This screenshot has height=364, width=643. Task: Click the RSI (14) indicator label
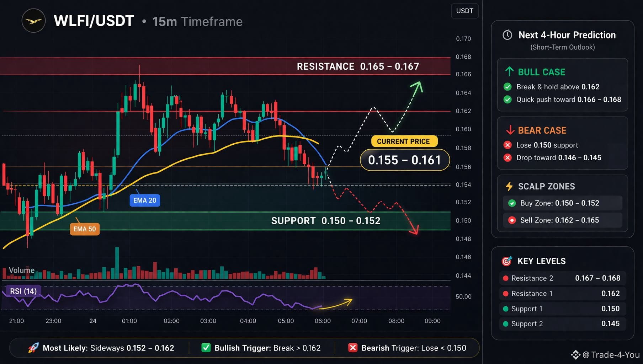(x=23, y=291)
